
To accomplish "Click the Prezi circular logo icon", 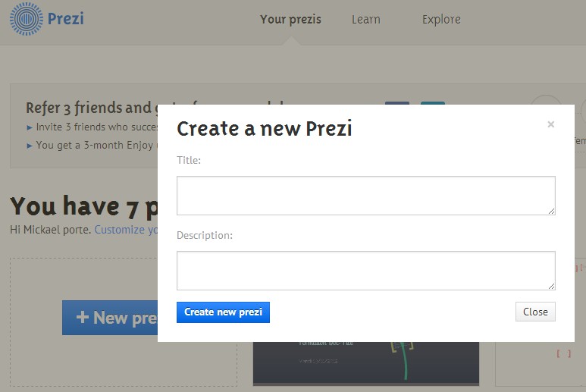I will tap(27, 19).
